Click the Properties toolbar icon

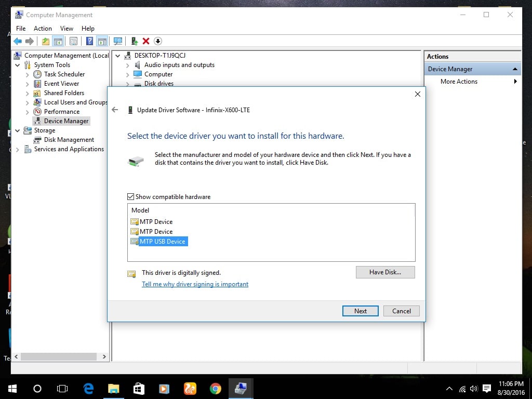tap(73, 42)
